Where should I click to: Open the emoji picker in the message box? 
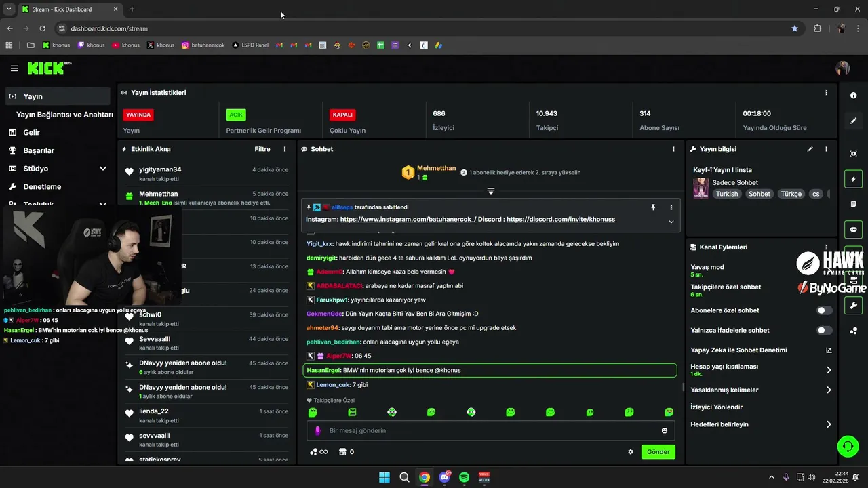665,430
